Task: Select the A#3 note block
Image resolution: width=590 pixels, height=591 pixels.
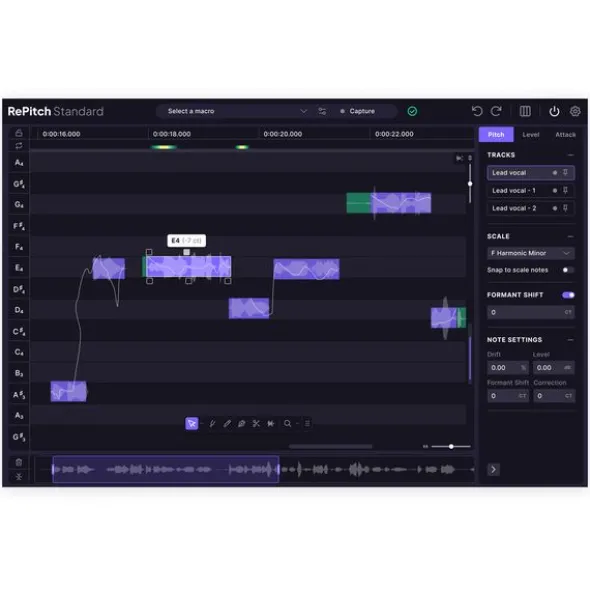Action: pyautogui.click(x=69, y=391)
